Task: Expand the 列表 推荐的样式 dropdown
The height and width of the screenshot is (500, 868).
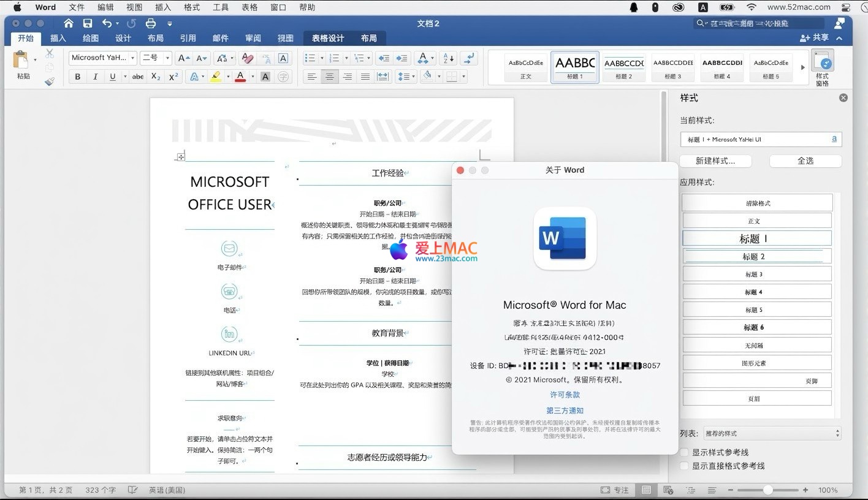Action: click(772, 433)
